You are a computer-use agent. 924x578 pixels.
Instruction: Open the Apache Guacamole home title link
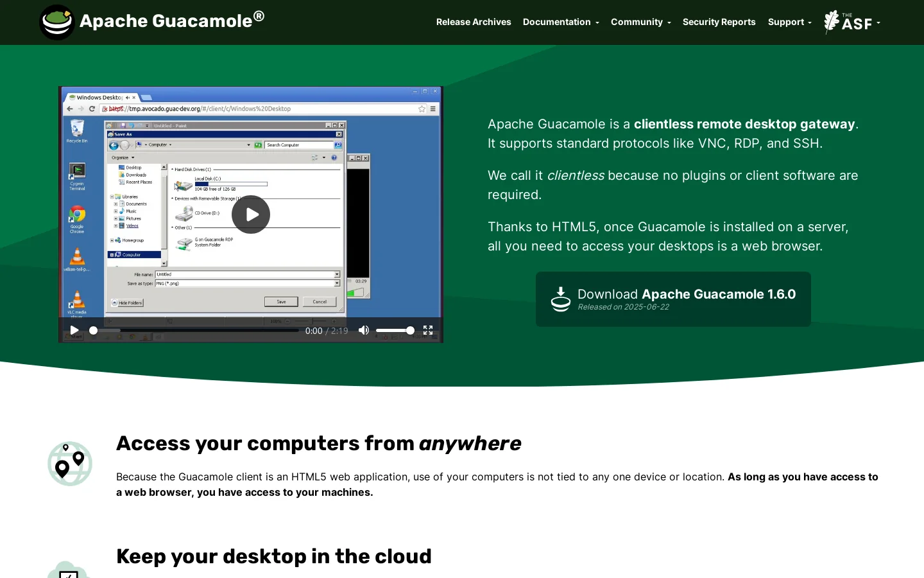point(171,21)
